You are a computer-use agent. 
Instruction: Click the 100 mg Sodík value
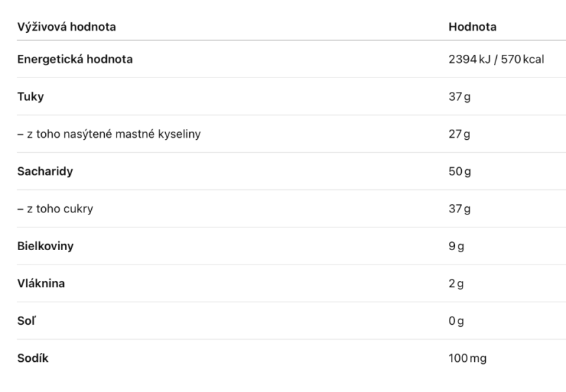467,358
